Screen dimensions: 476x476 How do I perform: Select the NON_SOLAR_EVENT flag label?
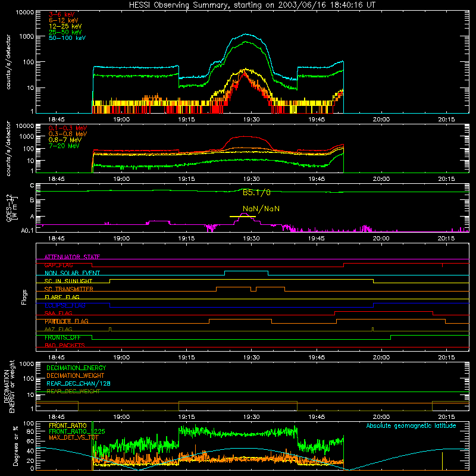click(72, 273)
